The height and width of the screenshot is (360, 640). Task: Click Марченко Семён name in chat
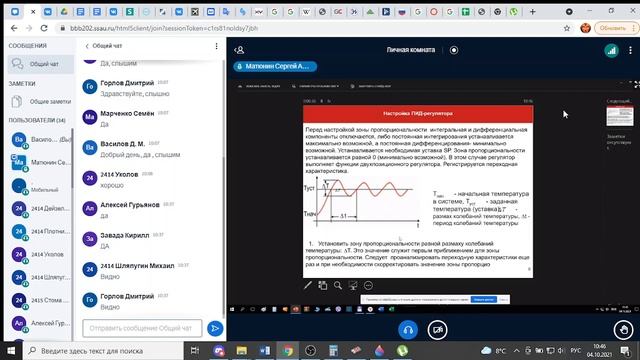[127, 113]
